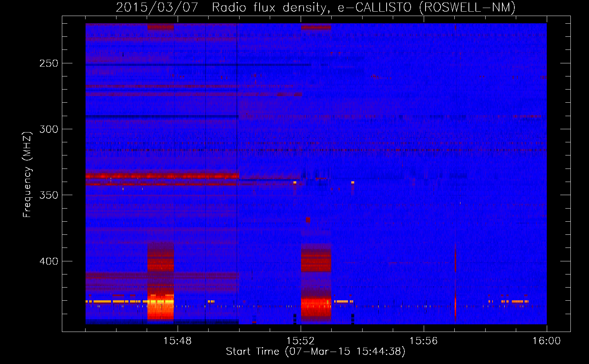The height and width of the screenshot is (364, 589).
Task: Click the 300 frequency tick label
Action: click(x=49, y=129)
